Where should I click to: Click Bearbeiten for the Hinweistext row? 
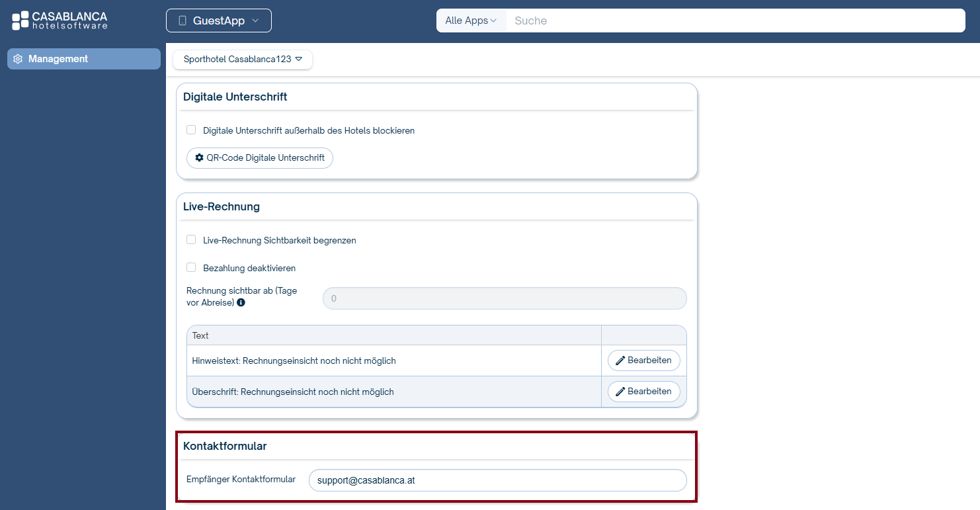pyautogui.click(x=644, y=361)
